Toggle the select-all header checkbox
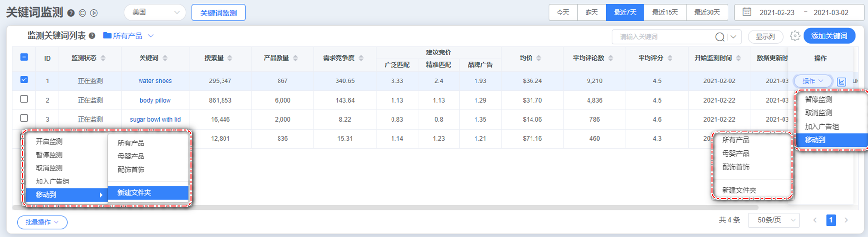Viewport: 868px width, 237px height. coord(24,57)
